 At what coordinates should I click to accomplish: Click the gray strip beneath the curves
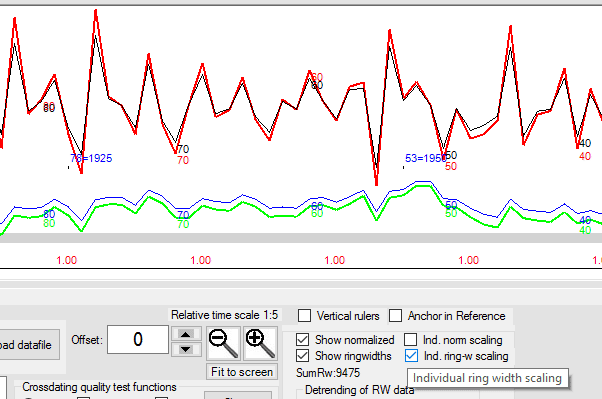pos(301,238)
